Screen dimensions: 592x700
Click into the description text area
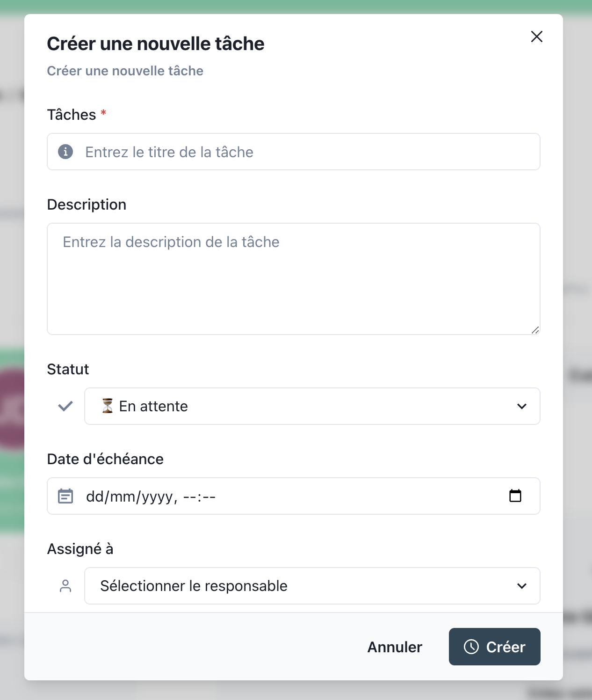[294, 279]
